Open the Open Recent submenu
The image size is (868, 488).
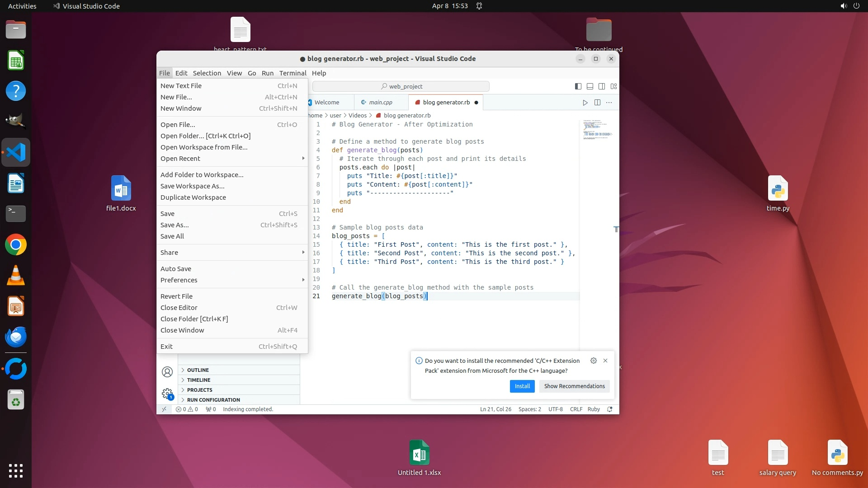180,159
